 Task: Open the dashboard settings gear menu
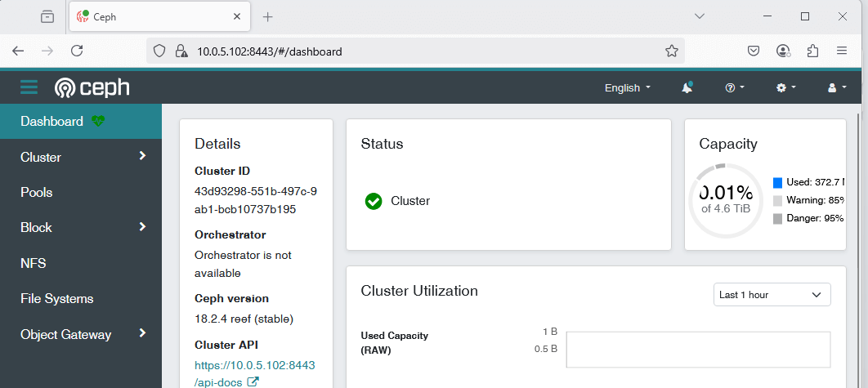[785, 87]
